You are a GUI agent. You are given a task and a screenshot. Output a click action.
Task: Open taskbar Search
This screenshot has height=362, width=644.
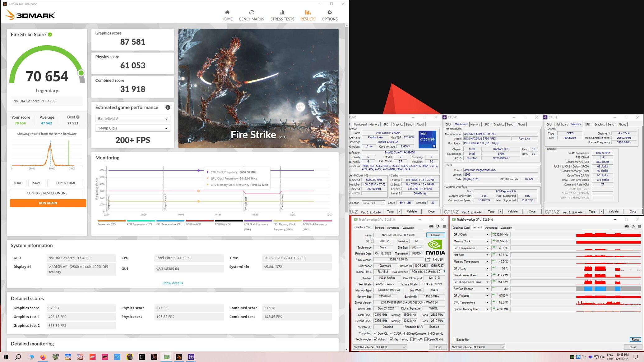(x=18, y=357)
